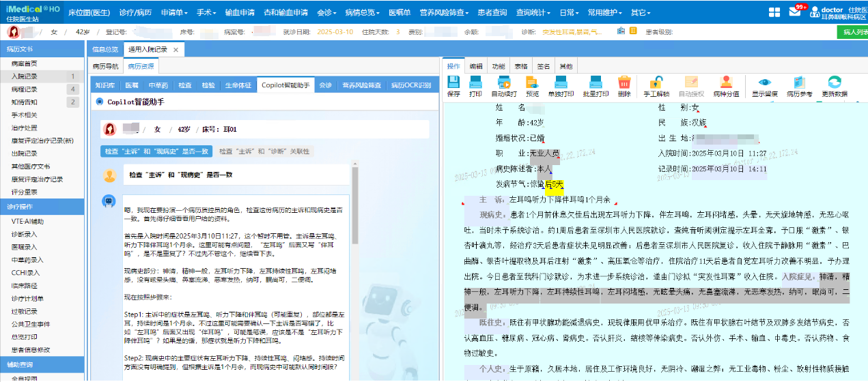Image resolution: width=868 pixels, height=382 pixels.
Task: Click the 删除 delete trash icon
Action: (x=624, y=82)
